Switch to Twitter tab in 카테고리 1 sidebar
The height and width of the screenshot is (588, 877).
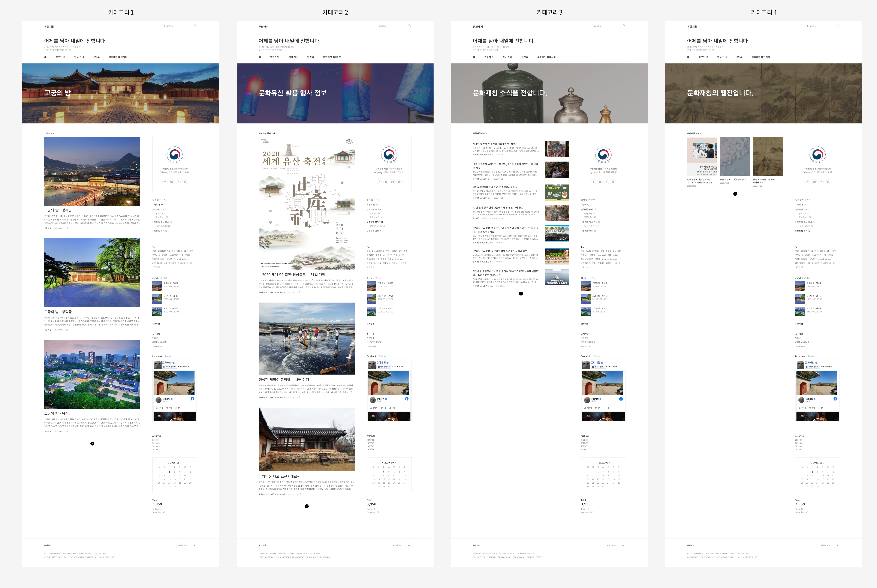click(168, 356)
